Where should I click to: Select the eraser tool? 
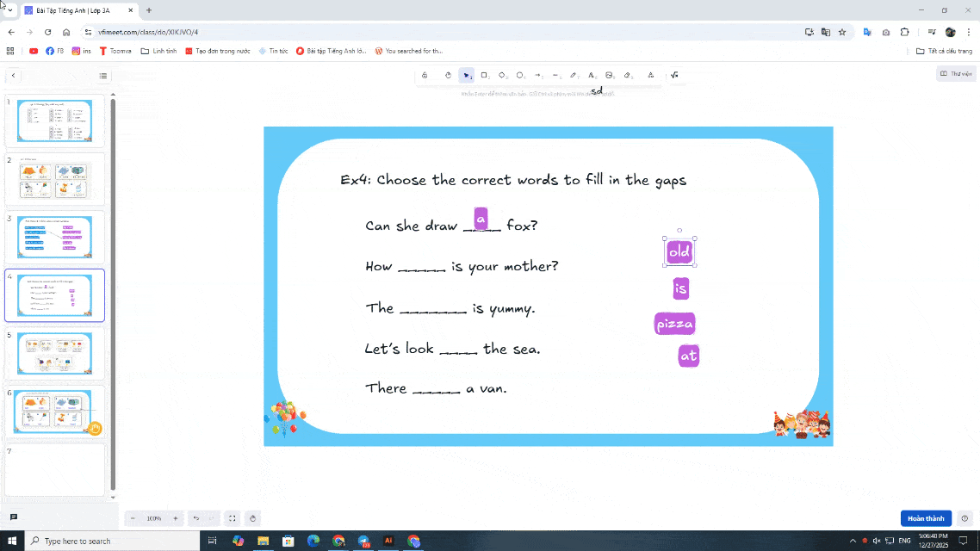point(627,76)
